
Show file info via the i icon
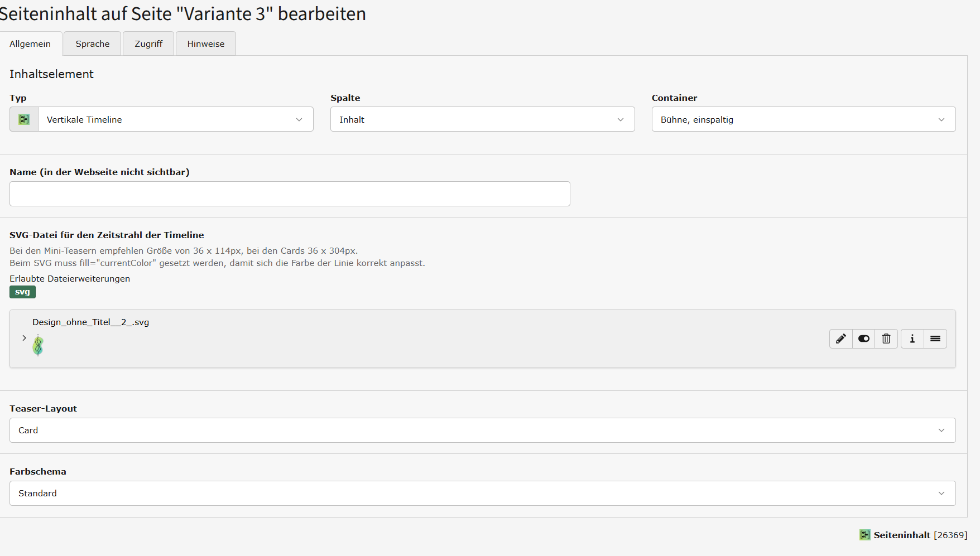coord(912,339)
